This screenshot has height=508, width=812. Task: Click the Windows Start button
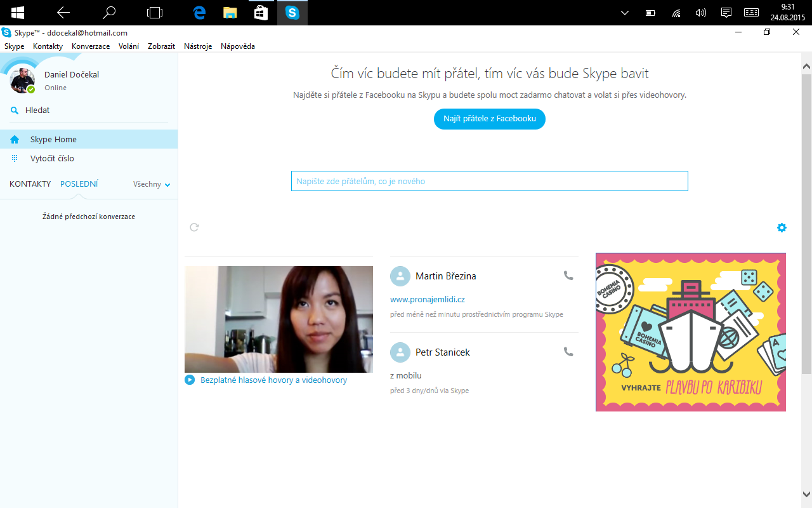coord(17,12)
